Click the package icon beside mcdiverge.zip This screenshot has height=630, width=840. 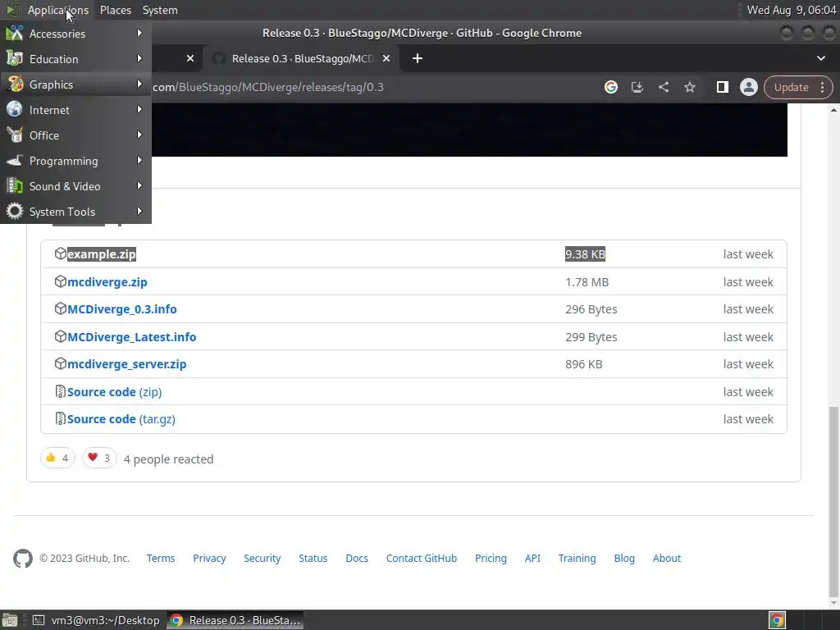click(x=60, y=282)
